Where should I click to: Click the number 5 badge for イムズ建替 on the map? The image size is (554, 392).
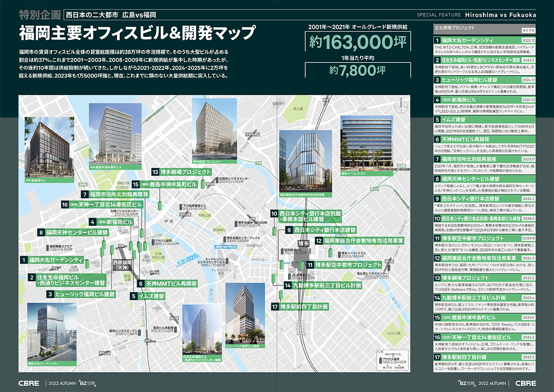click(133, 296)
